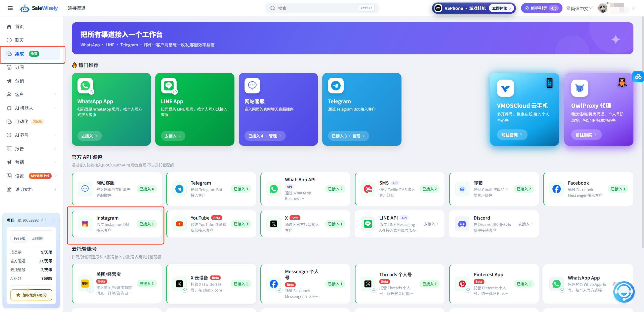Click the YouTube channel icon
This screenshot has height=312, width=644.
[x=179, y=224]
